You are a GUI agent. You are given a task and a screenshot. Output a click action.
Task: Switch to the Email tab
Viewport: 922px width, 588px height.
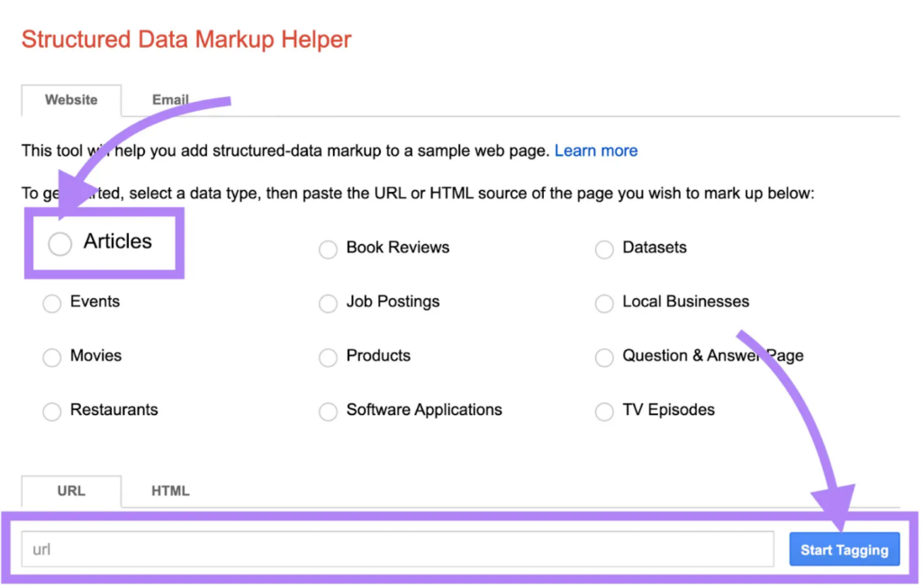click(x=170, y=100)
